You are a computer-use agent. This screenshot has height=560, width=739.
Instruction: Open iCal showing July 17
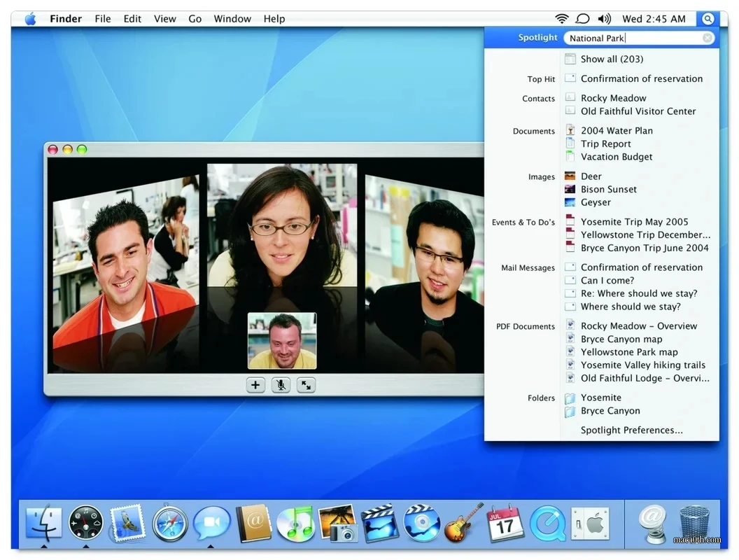point(506,524)
